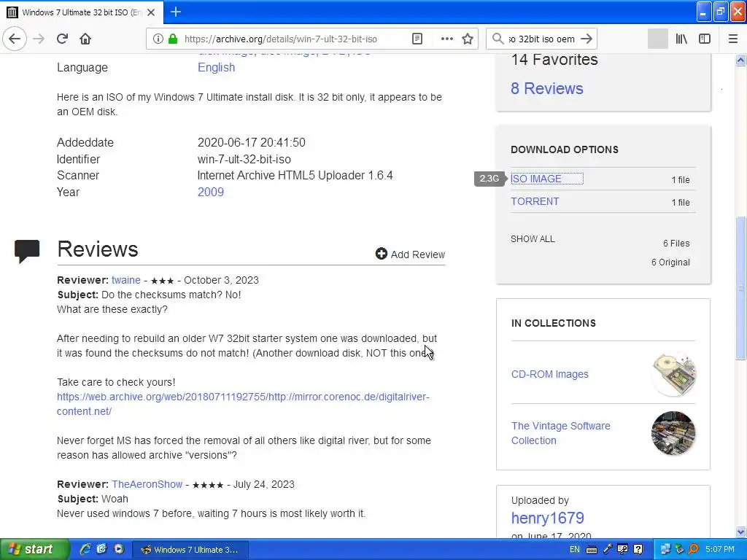Screen dimensions: 747x560
Task: Download the ISO IMAGE file
Action: pos(536,179)
